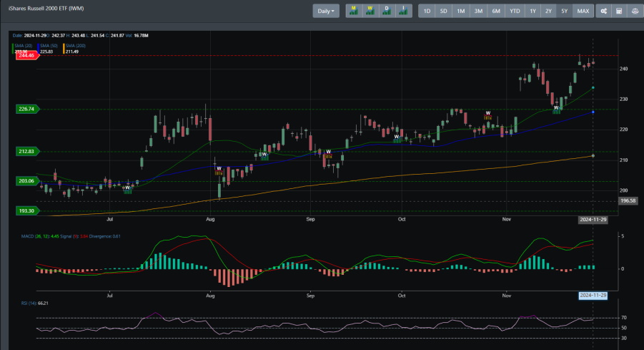Select the intraday (I) chart icon
The width and height of the screenshot is (644, 350).
coord(403,11)
